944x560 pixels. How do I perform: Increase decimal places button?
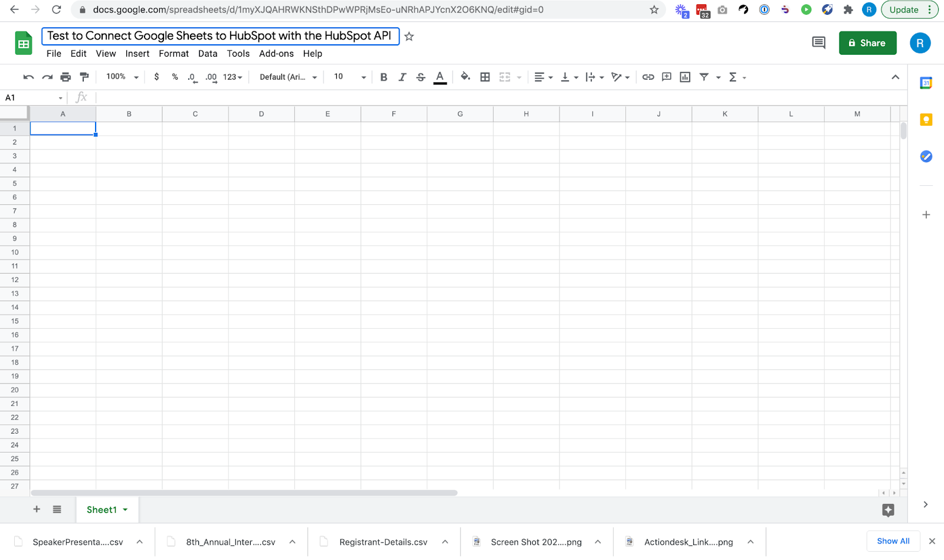[x=211, y=77]
